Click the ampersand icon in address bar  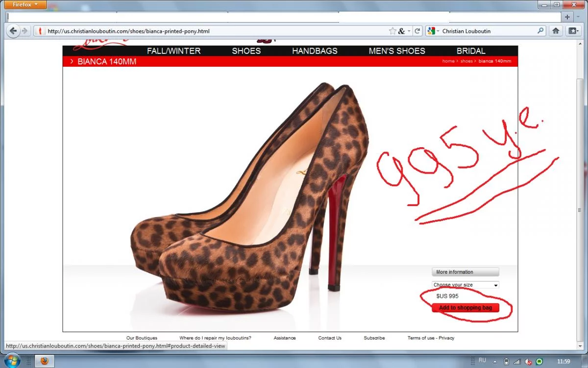coord(401,31)
